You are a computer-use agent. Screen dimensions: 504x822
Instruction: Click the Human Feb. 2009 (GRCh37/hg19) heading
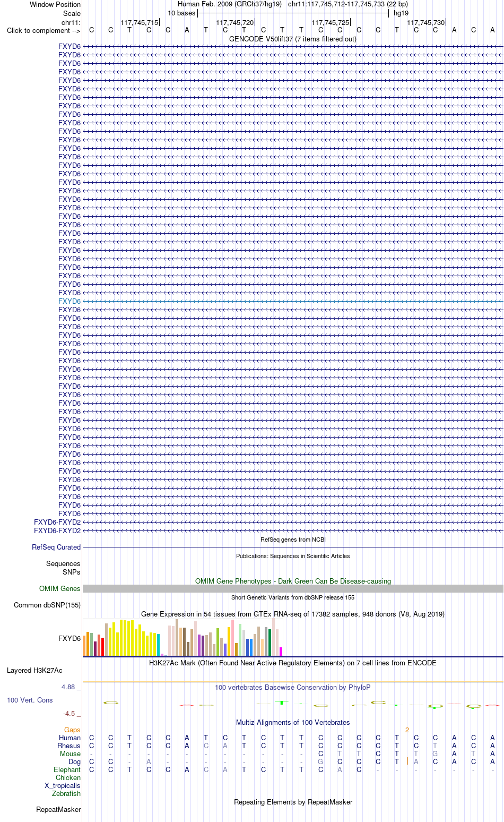click(x=230, y=4)
